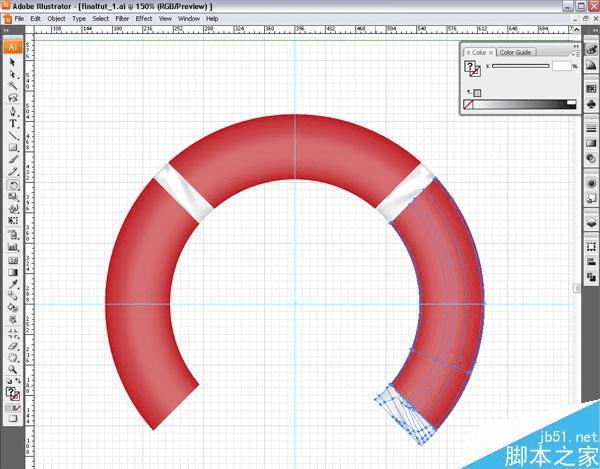Screen dimensions: 600x469
Task: Change the screen mode at toolbox bottom
Action: click(x=13, y=419)
